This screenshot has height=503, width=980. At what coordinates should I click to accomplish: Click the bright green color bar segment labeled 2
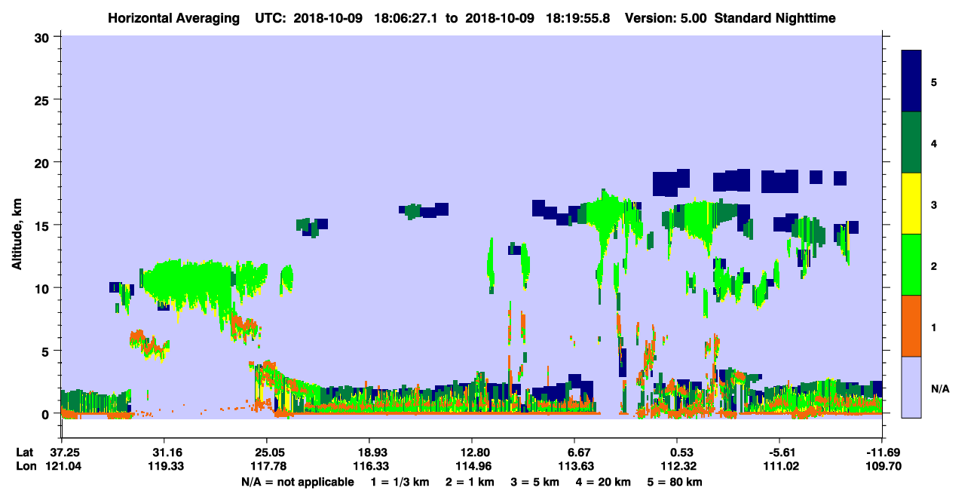tap(911, 265)
